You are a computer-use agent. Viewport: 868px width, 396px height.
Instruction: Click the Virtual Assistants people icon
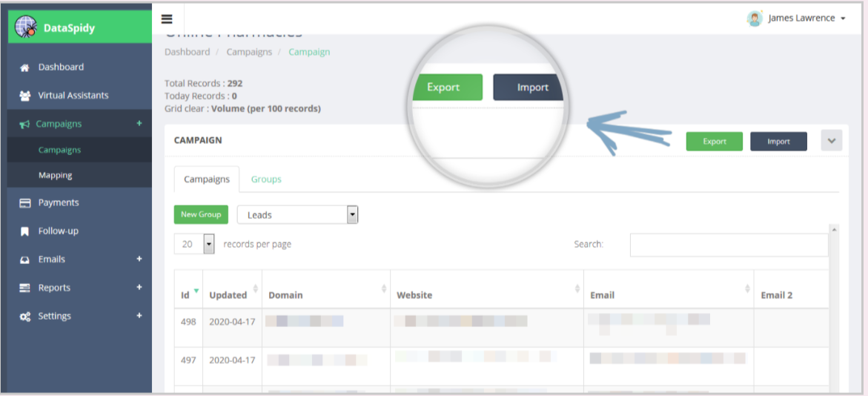[24, 96]
